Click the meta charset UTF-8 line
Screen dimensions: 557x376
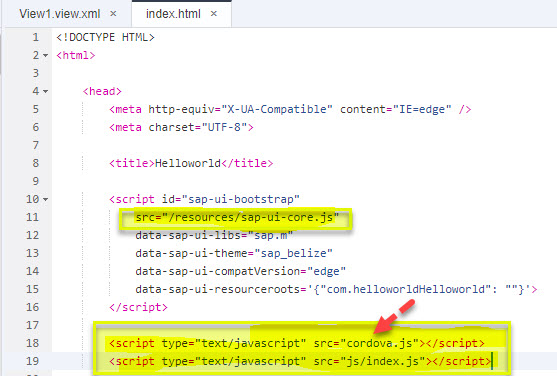181,127
